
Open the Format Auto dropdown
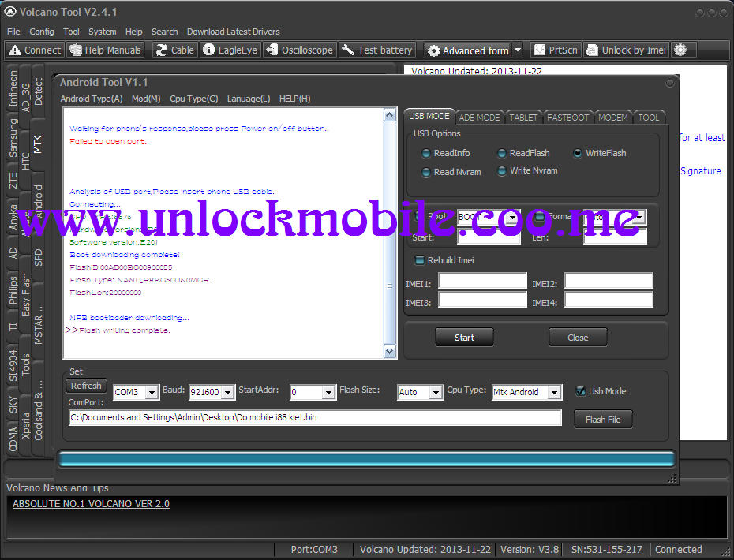(x=639, y=218)
